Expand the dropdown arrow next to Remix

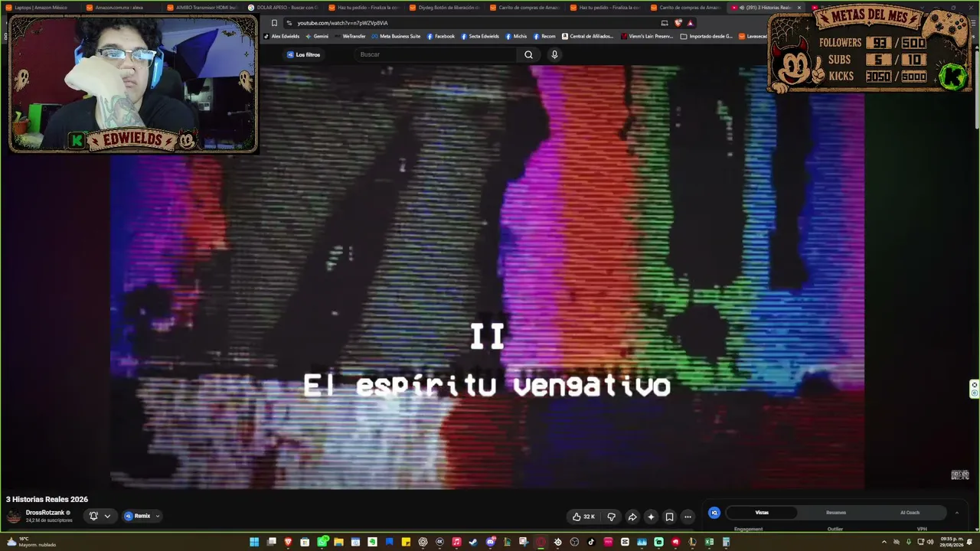pyautogui.click(x=158, y=516)
